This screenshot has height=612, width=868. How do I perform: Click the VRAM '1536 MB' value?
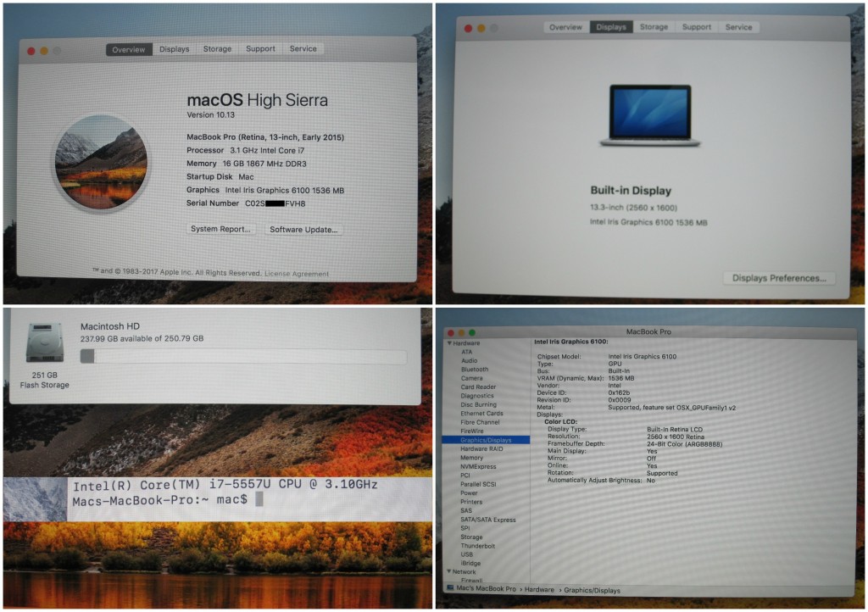coord(621,379)
